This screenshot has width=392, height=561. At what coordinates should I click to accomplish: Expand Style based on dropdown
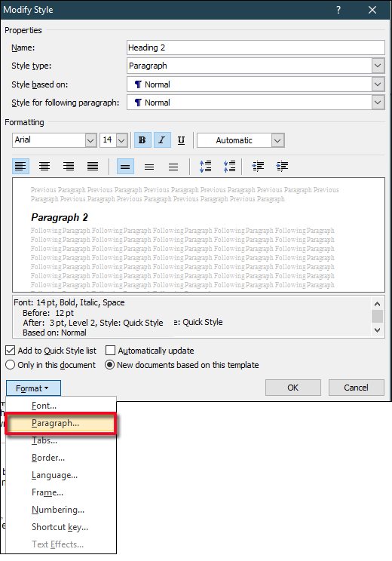pyautogui.click(x=378, y=84)
